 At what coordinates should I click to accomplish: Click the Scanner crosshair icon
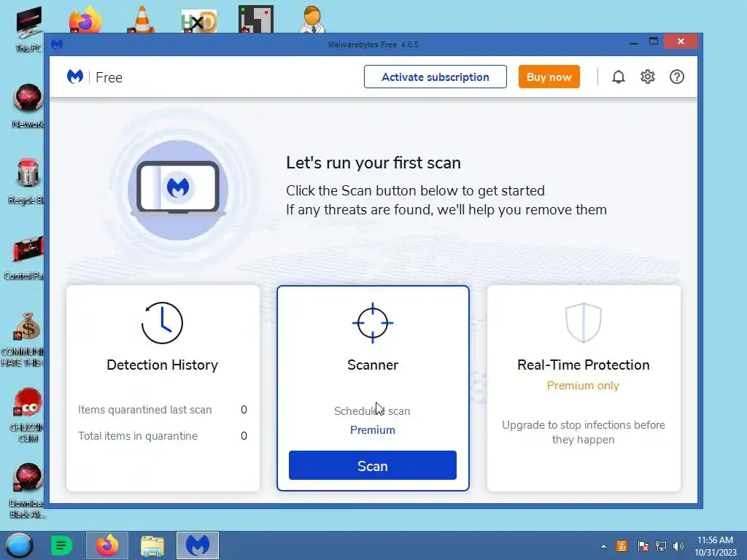click(373, 323)
